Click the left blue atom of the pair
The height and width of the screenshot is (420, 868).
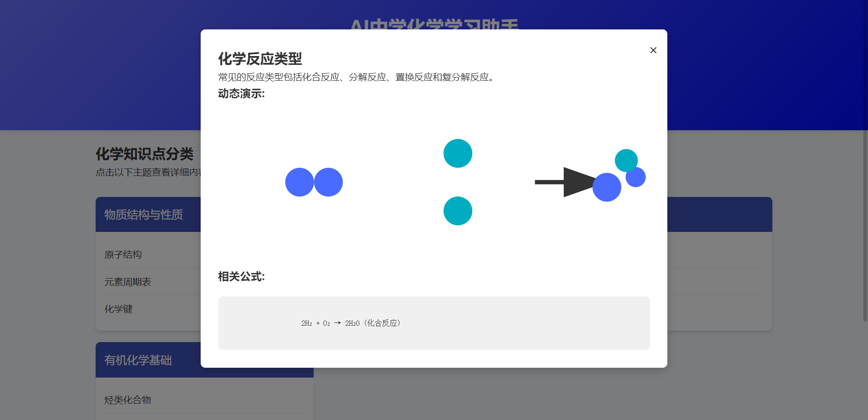299,182
